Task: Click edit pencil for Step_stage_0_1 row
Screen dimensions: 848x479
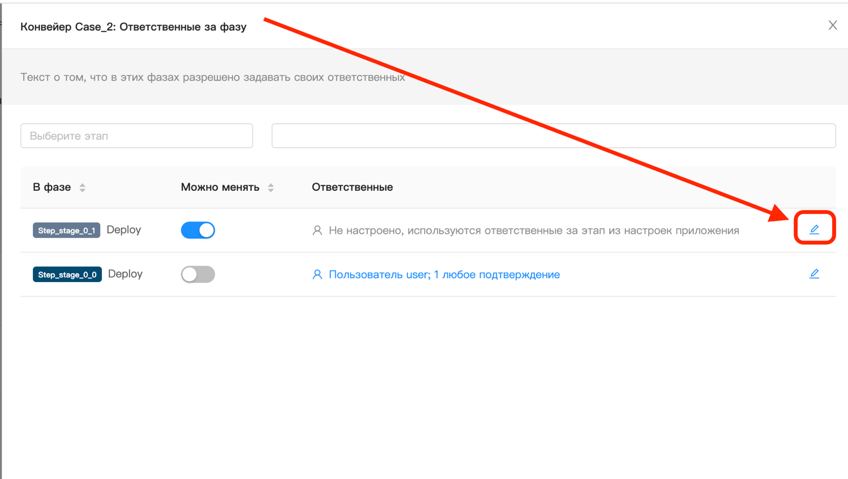Action: coord(814,230)
